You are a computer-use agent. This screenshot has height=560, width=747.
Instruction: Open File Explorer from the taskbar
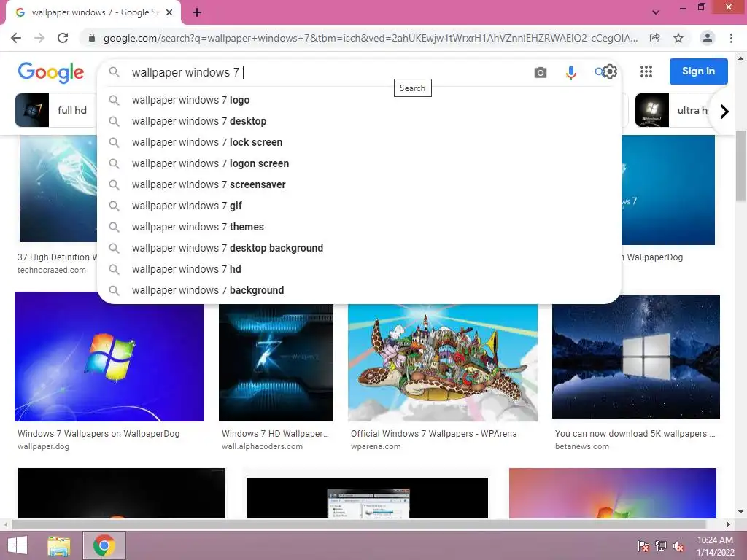pos(59,545)
